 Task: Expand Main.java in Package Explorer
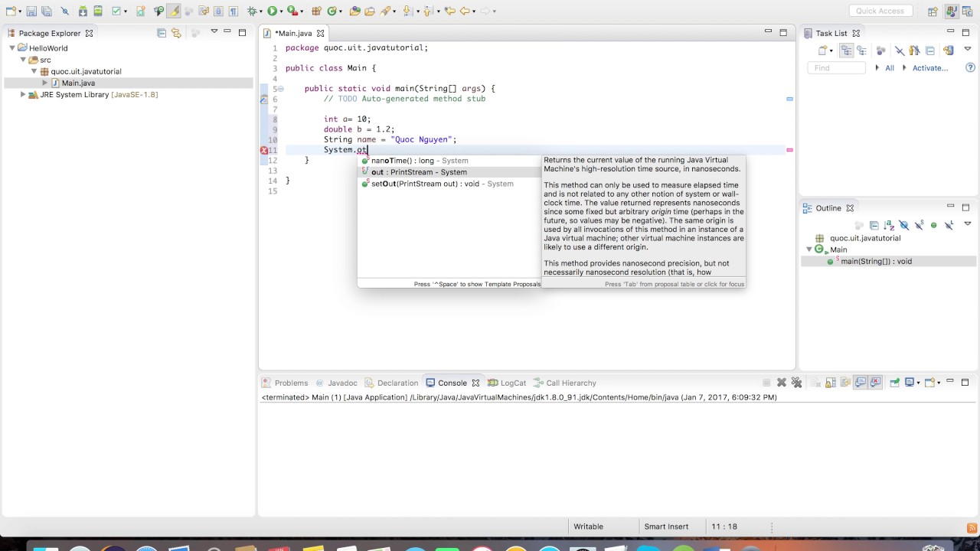click(44, 83)
